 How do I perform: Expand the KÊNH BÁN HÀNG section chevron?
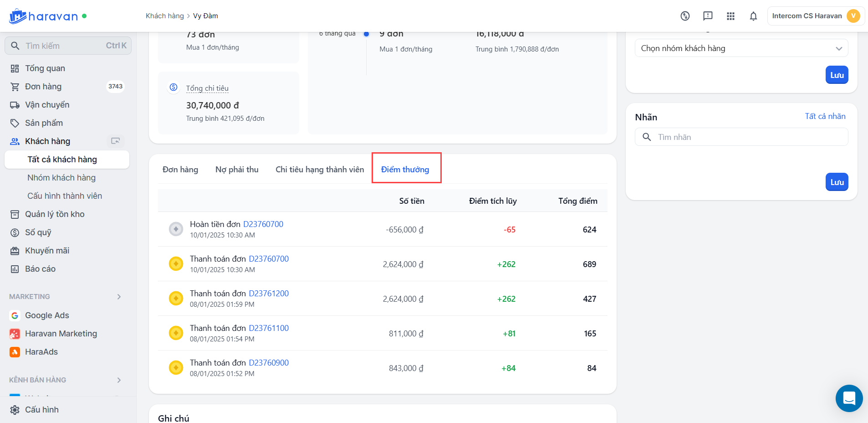tap(119, 380)
